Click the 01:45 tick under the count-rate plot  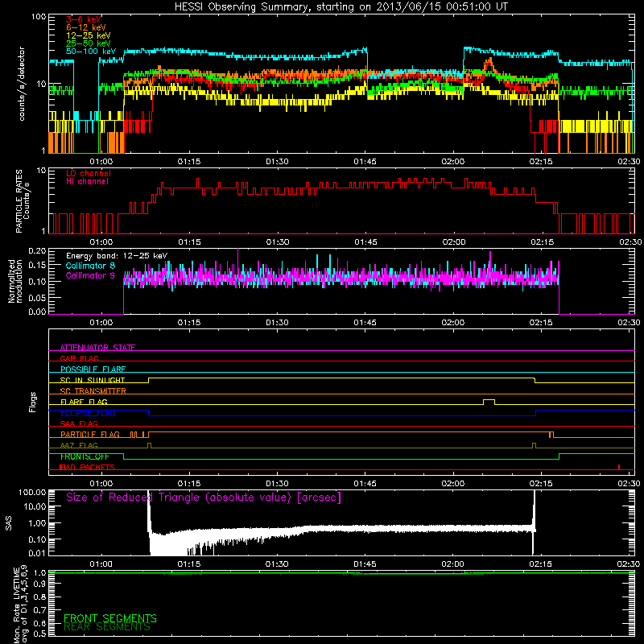[x=365, y=162]
